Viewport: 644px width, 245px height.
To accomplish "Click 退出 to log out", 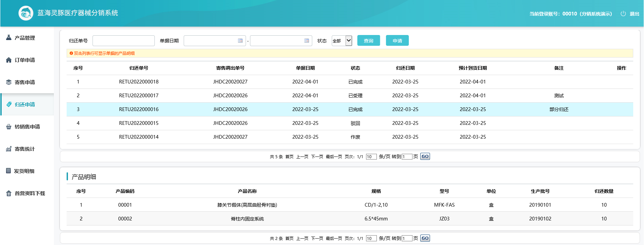I will [635, 14].
